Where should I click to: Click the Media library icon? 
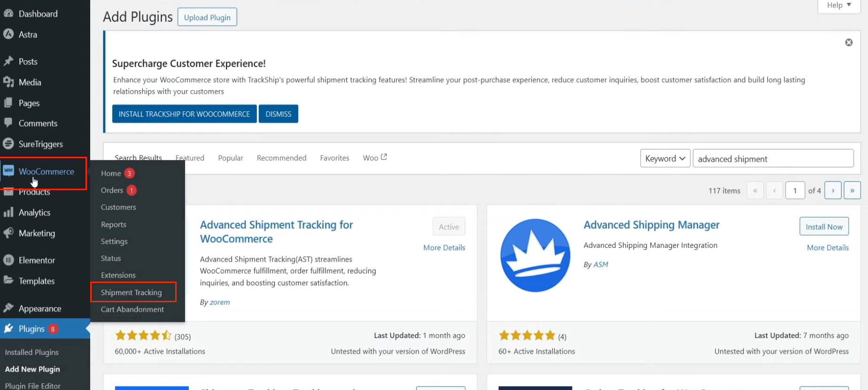8,82
